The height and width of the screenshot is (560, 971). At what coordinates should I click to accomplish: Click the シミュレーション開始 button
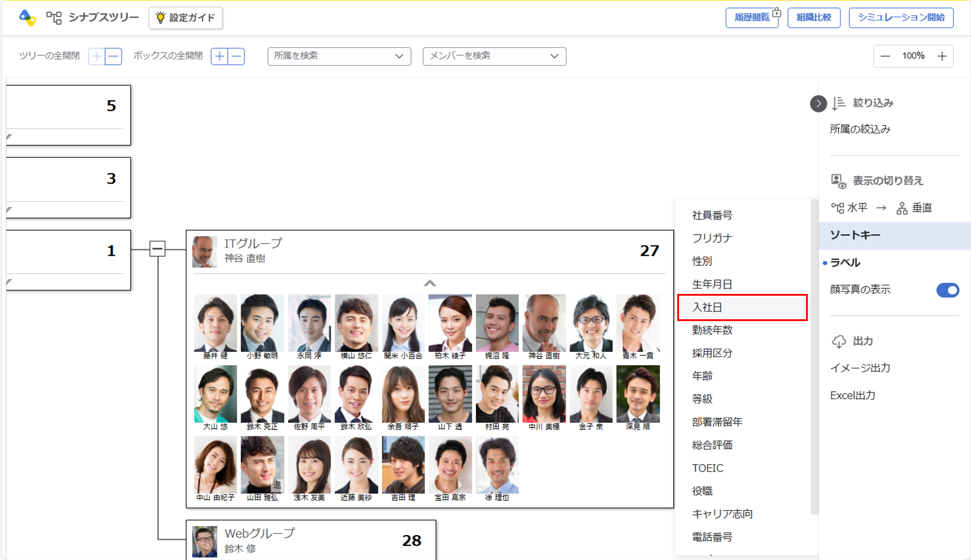click(x=901, y=18)
